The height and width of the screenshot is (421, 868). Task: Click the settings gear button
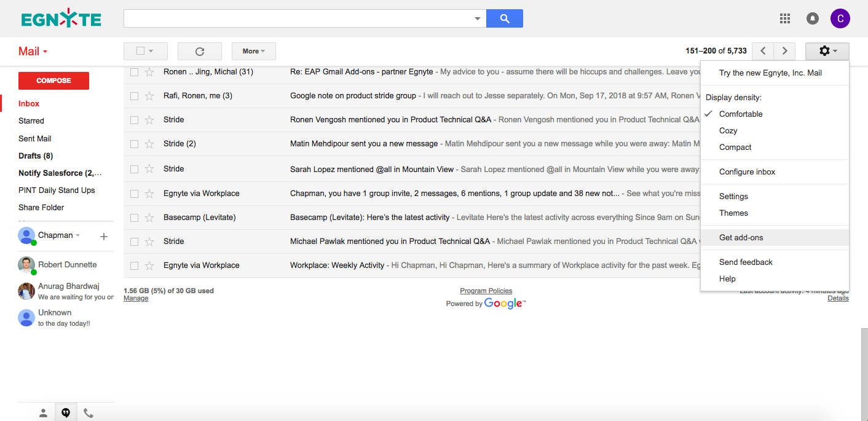pyautogui.click(x=827, y=51)
